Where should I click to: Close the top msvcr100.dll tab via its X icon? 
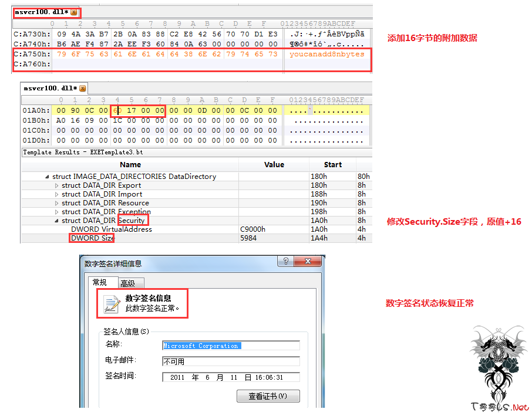point(73,12)
